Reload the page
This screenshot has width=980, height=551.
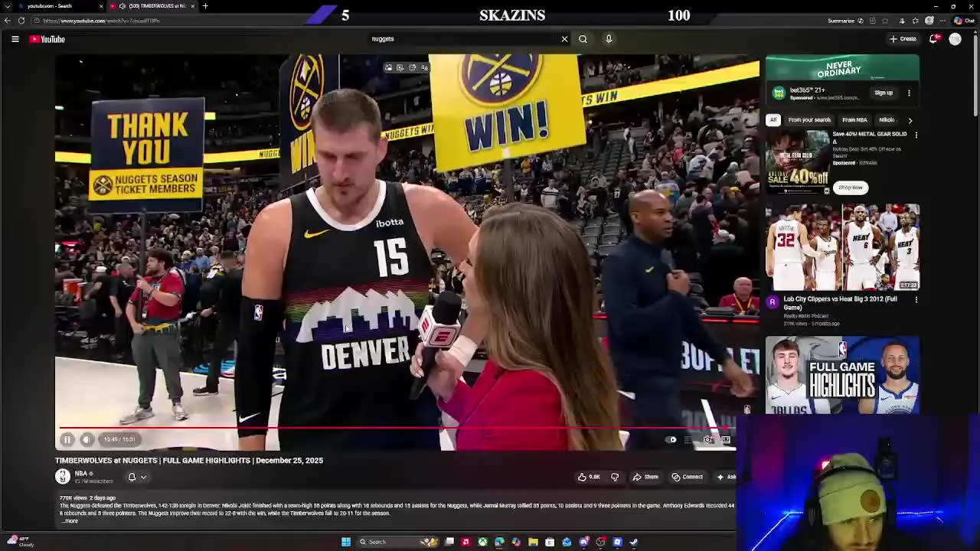point(21,21)
